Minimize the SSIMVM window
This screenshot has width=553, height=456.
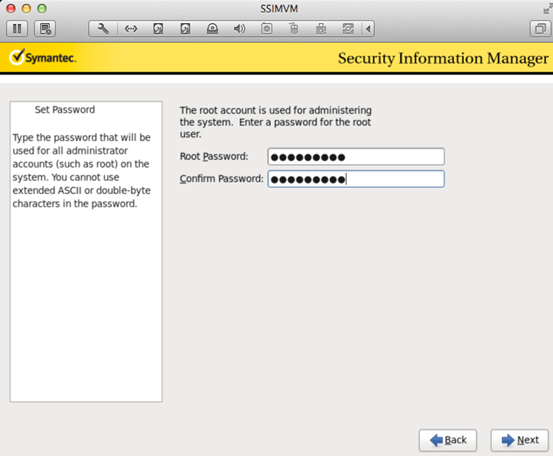[x=26, y=8]
